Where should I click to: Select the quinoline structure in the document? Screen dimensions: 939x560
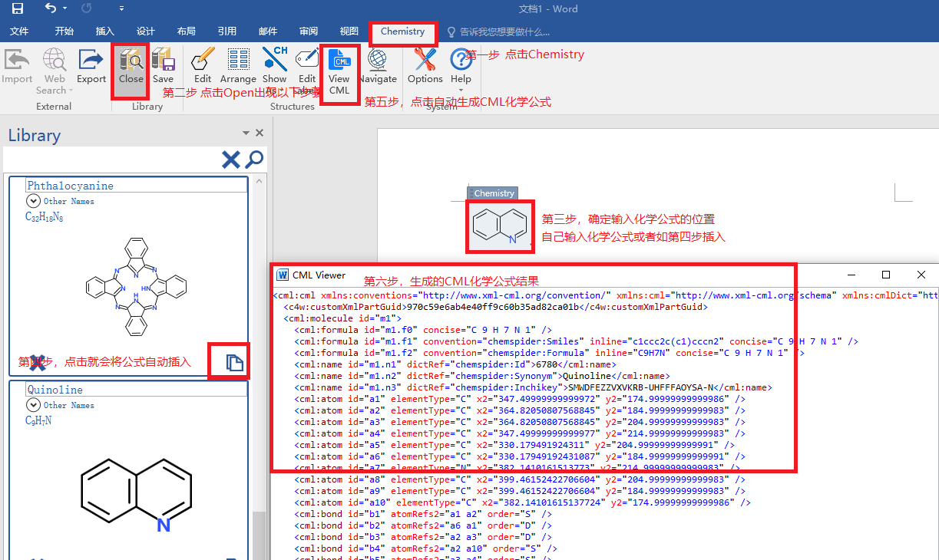500,226
